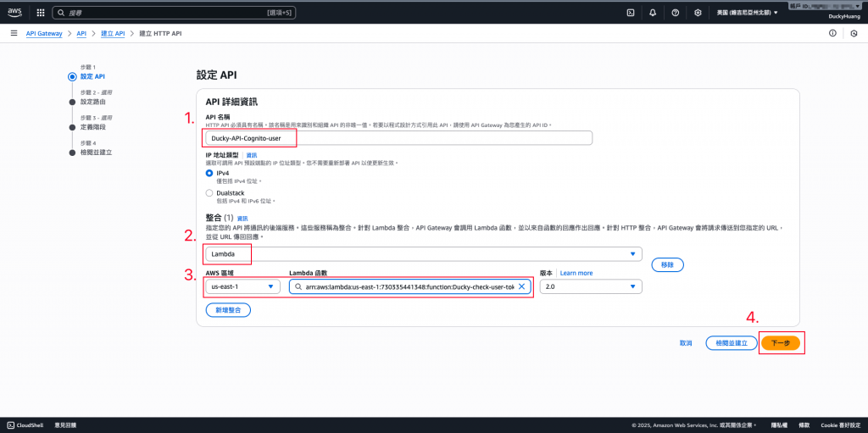The height and width of the screenshot is (433, 868).
Task: Open the clock-style icon at far right
Action: (x=854, y=34)
